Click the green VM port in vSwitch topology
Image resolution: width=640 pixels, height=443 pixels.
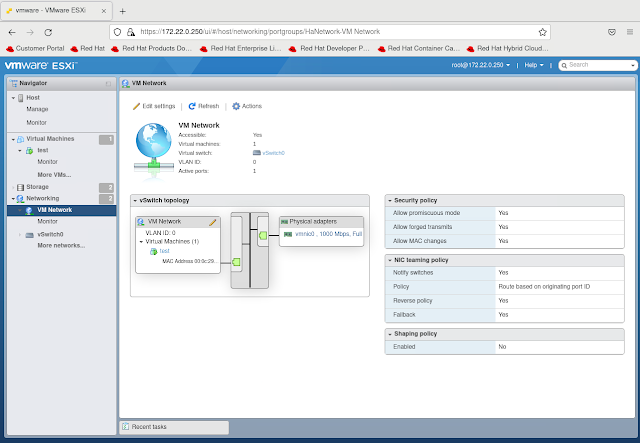[236, 262]
